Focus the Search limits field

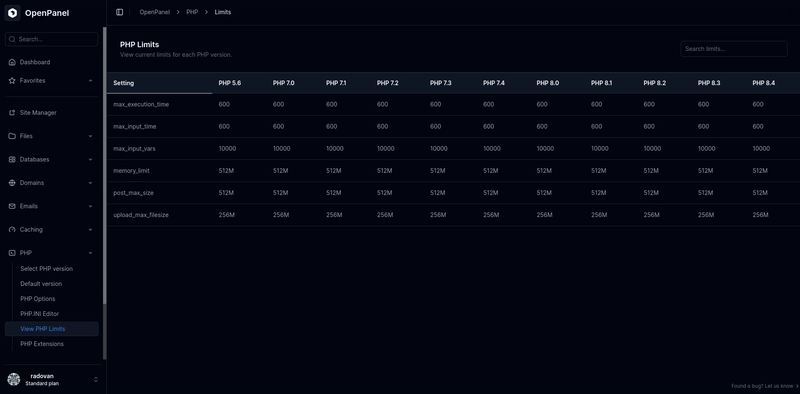click(734, 49)
